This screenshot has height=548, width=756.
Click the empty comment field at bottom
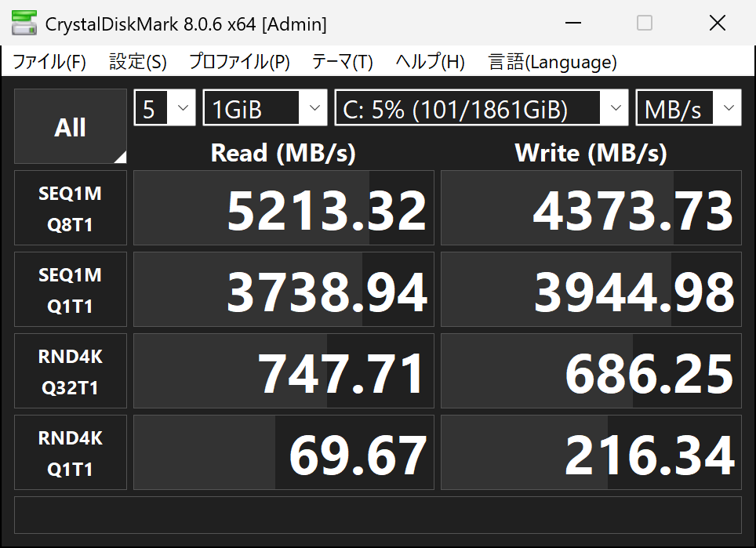377,514
